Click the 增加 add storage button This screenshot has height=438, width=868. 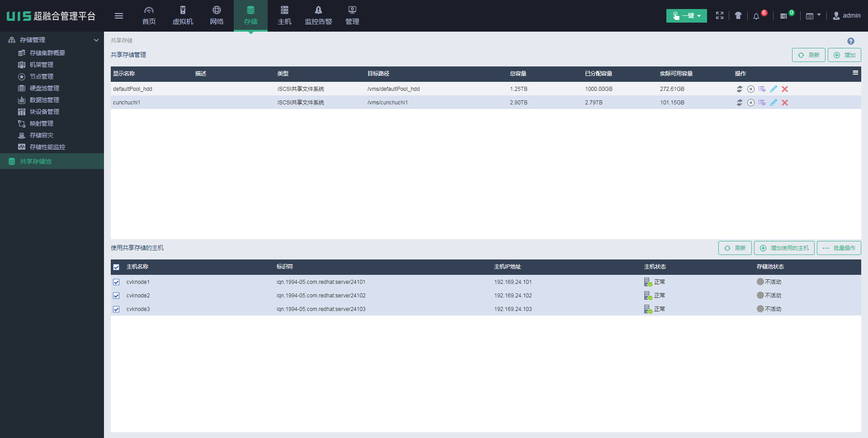tap(844, 55)
